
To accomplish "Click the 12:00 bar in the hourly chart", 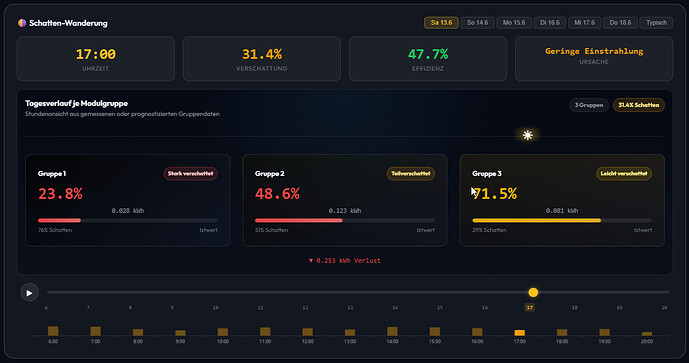I will tap(308, 332).
